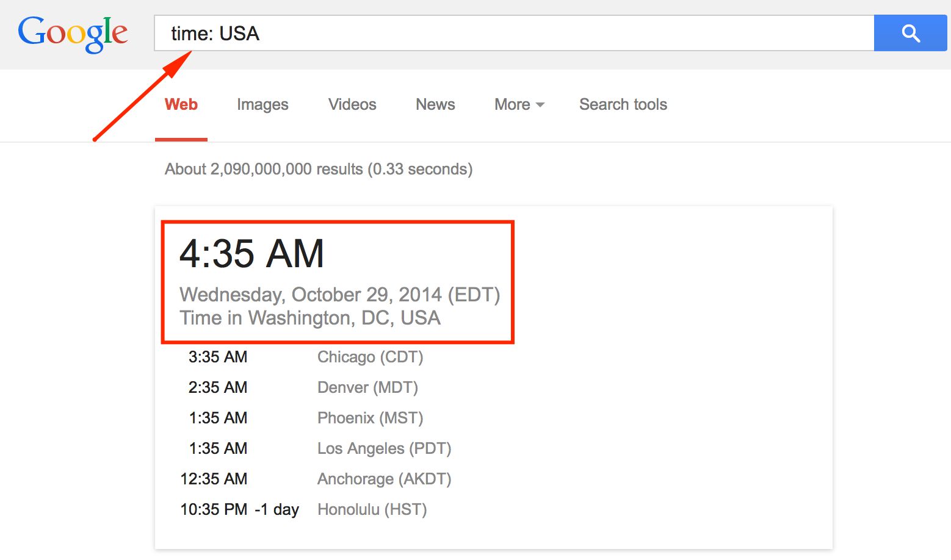Click the Wednesday, October 29, 2014 date line
951x560 pixels.
coord(339,295)
